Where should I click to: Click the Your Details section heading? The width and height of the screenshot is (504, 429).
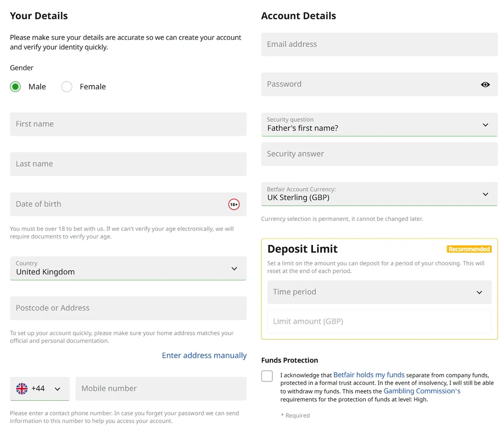click(x=39, y=16)
